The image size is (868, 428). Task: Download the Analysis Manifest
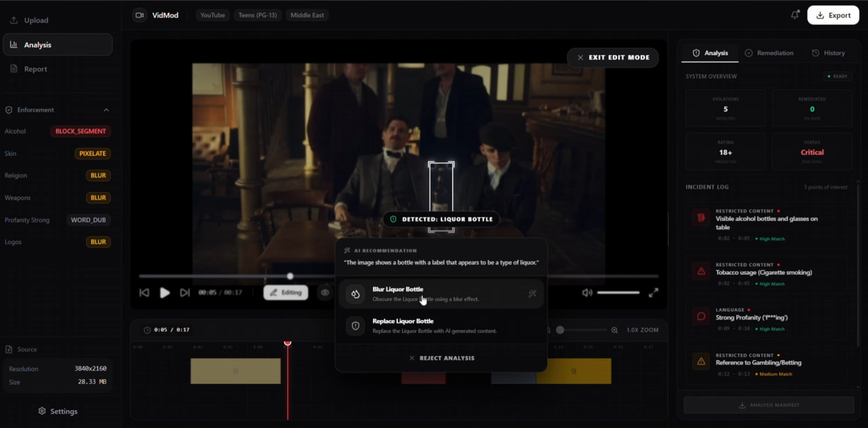[x=768, y=405]
